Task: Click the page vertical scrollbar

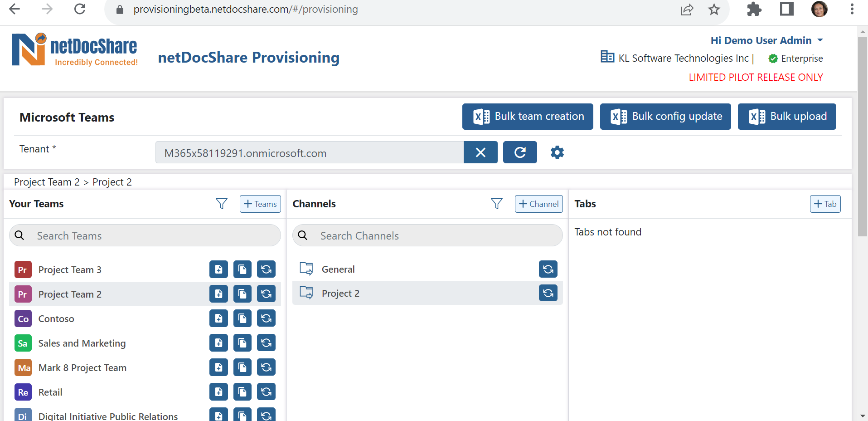Action: [862, 136]
